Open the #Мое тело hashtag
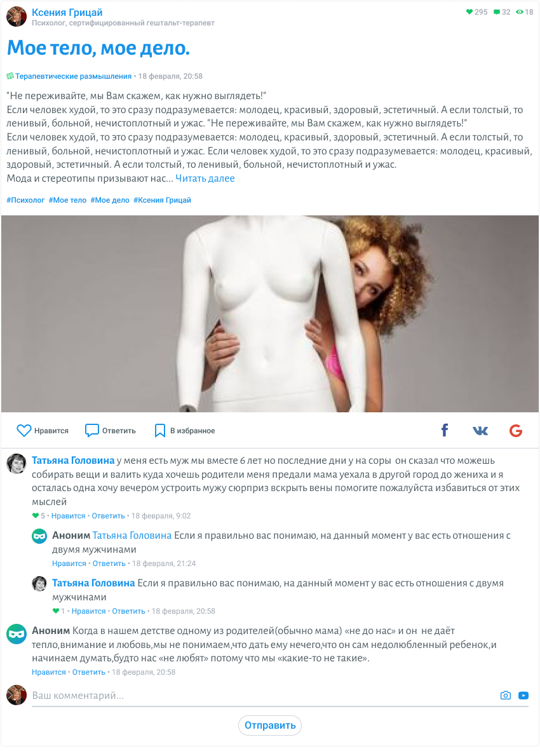 (x=67, y=200)
